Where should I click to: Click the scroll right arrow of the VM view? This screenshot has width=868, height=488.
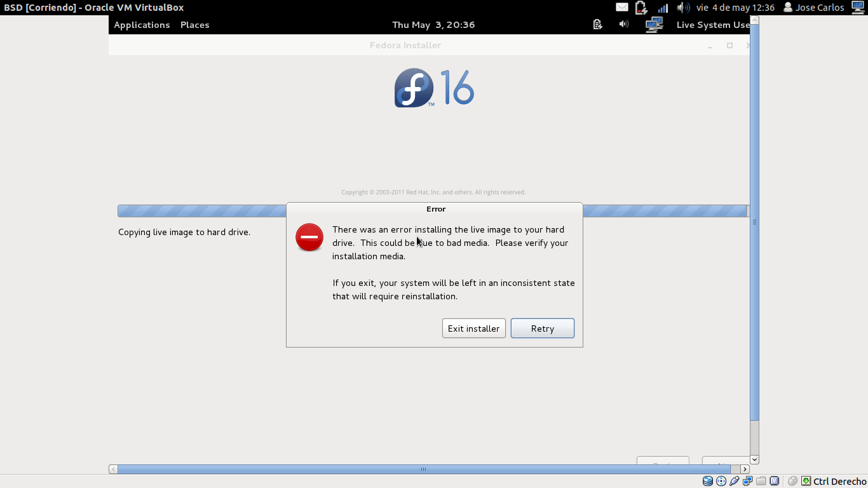[x=745, y=470]
